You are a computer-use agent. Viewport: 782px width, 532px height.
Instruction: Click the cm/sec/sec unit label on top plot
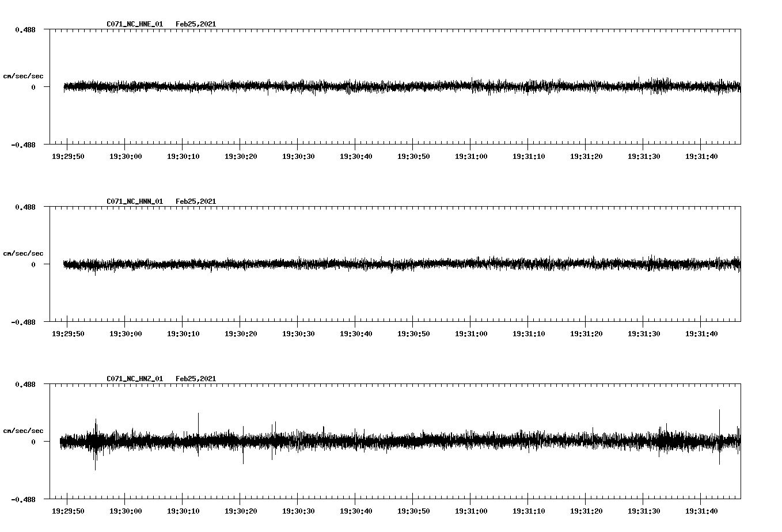tap(24, 75)
